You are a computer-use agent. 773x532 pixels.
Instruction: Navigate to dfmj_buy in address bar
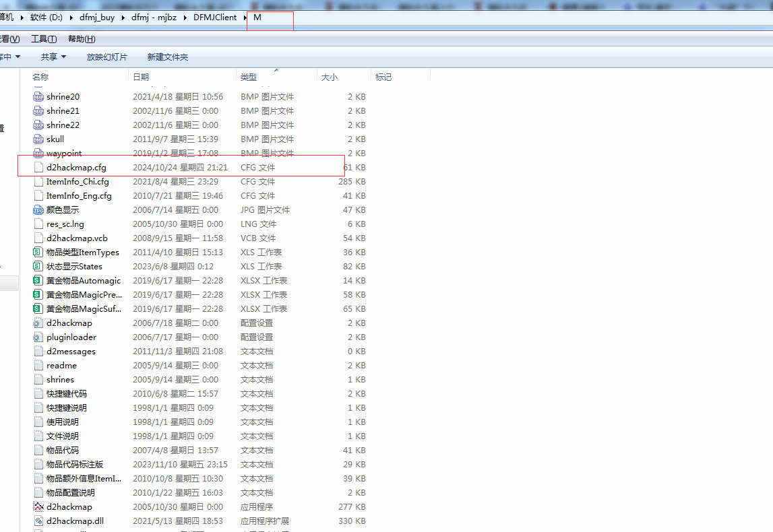coord(97,18)
